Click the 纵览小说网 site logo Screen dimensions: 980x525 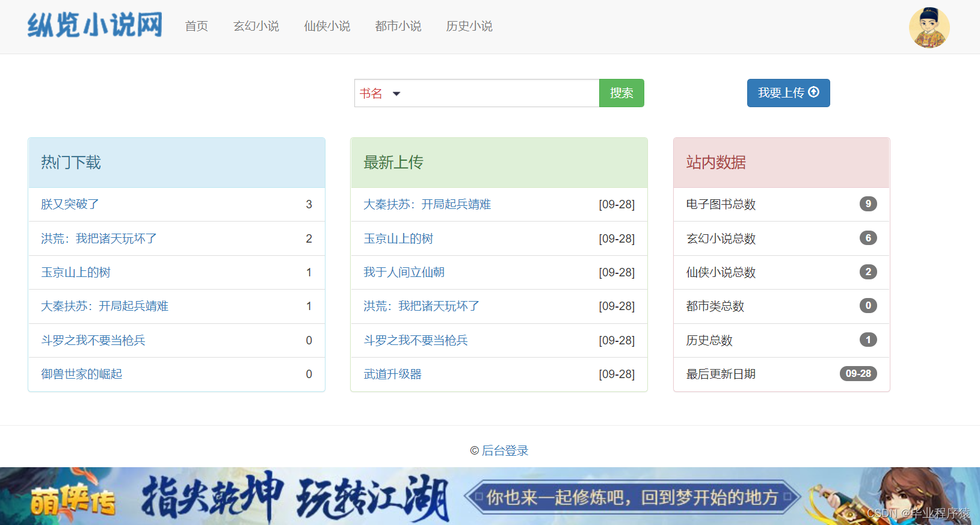coord(95,26)
